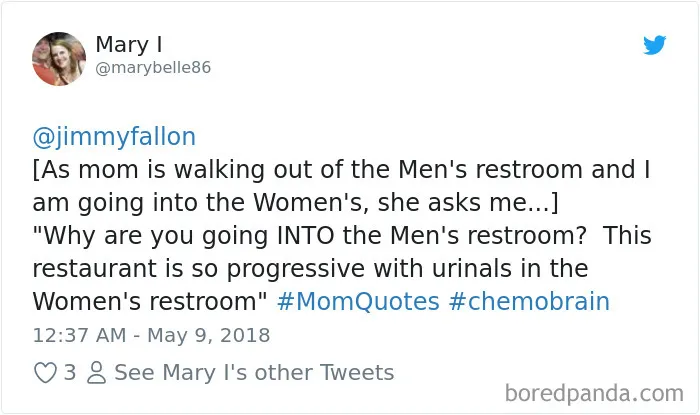
Task: Click the tweet text starting 'As mom is walking'
Action: 342,170
